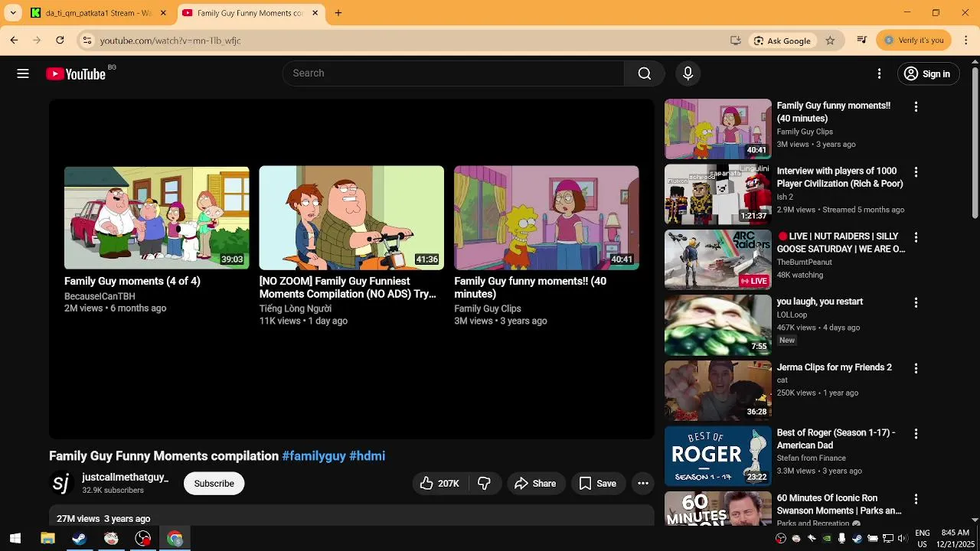This screenshot has width=980, height=551.
Task: Open more actions menu beside Save
Action: (643, 484)
